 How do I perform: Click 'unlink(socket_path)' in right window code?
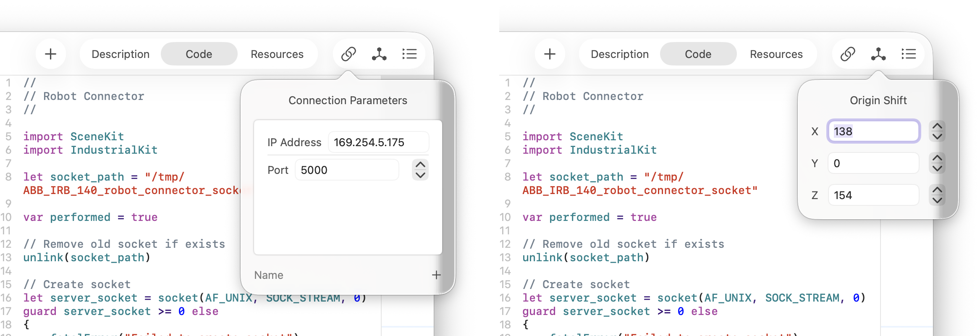tap(586, 257)
